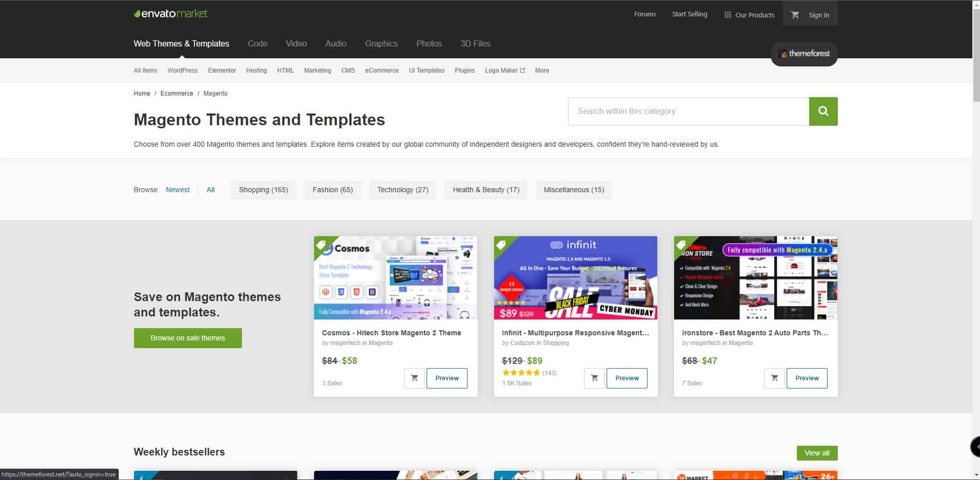
Task: Open the HTML category menu
Action: (285, 71)
